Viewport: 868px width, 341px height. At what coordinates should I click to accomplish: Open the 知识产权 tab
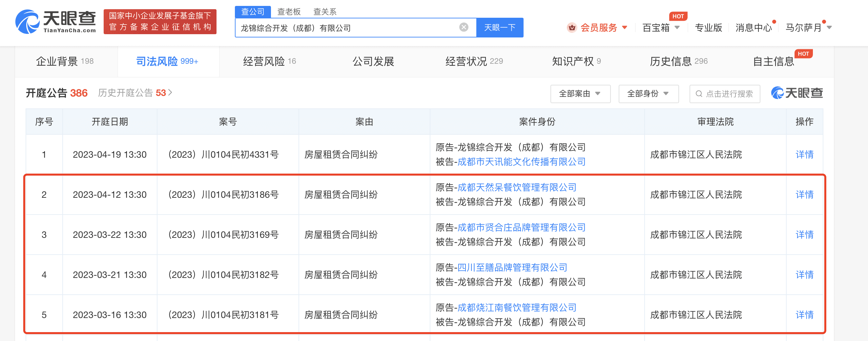point(573,61)
